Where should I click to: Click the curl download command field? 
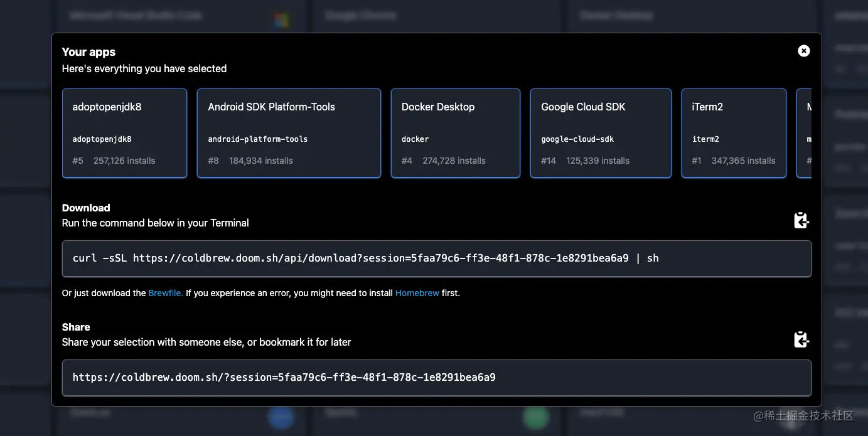click(437, 258)
